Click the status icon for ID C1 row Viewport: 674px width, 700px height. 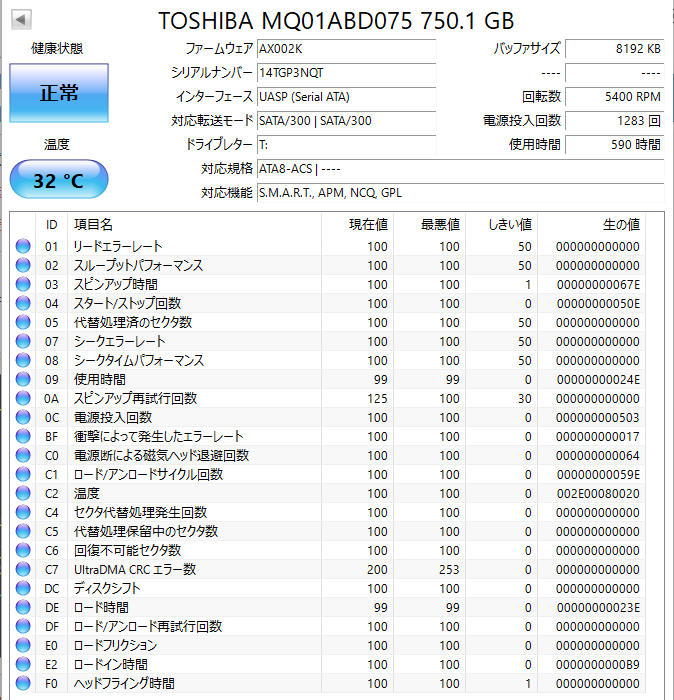23,475
